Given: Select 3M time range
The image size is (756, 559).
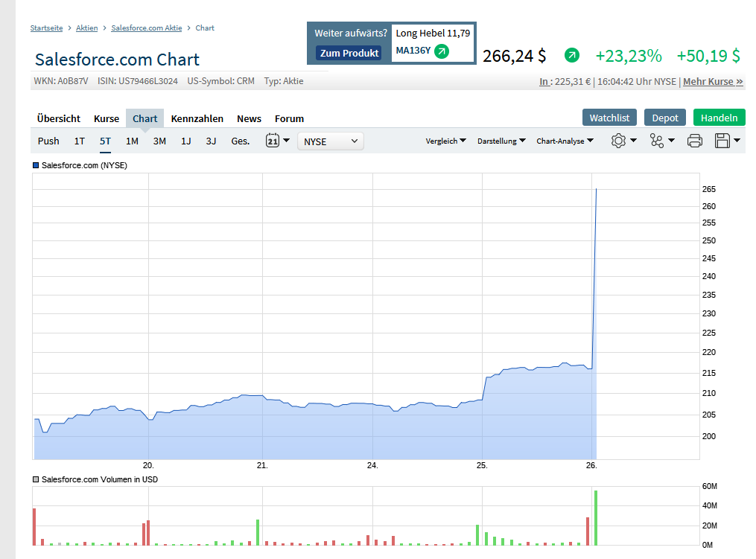Looking at the screenshot, I should pyautogui.click(x=159, y=141).
